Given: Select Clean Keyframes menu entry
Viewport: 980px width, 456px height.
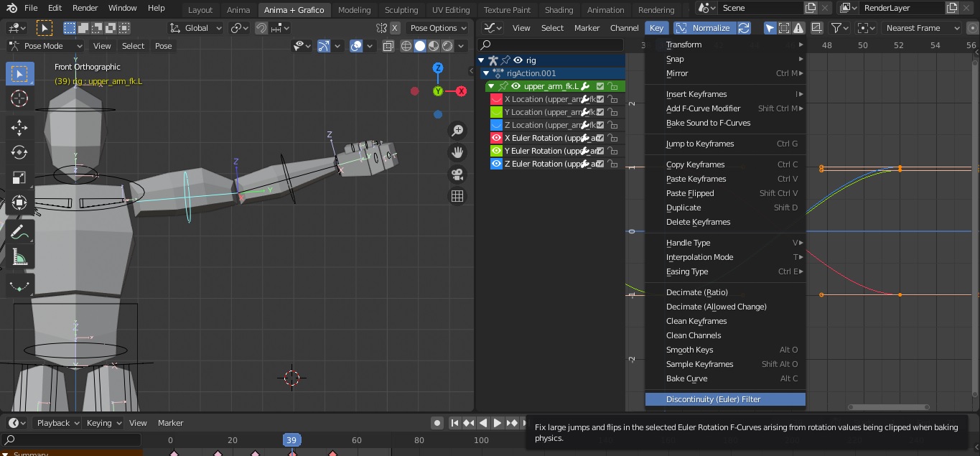Looking at the screenshot, I should pyautogui.click(x=725, y=321).
